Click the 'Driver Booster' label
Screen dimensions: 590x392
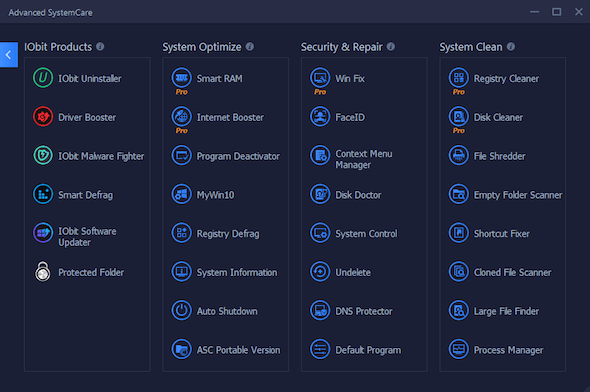coord(87,117)
